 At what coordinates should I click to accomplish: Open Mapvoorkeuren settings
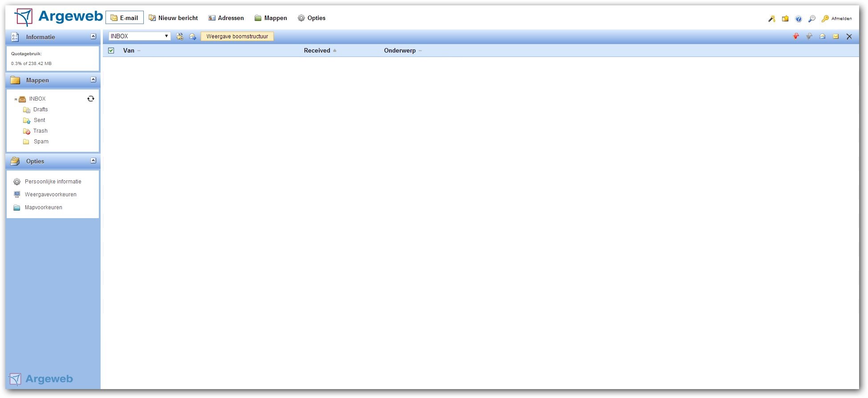tap(44, 207)
